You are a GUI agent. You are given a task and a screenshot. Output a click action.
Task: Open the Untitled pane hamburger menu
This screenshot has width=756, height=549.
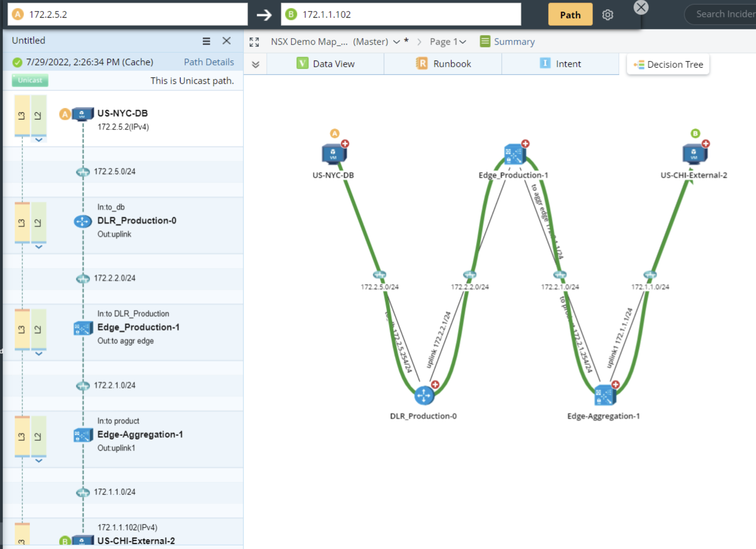point(206,41)
